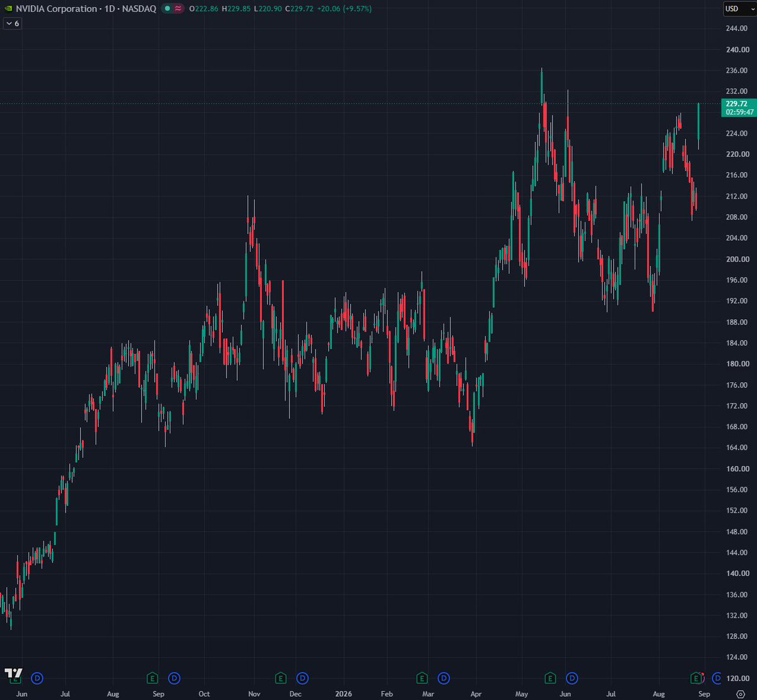This screenshot has height=700, width=757.
Task: Open the earnings marker with red dot
Action: 696,678
